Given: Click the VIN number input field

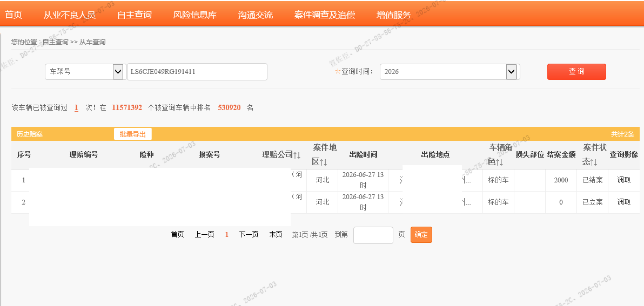Looking at the screenshot, I should (197, 72).
